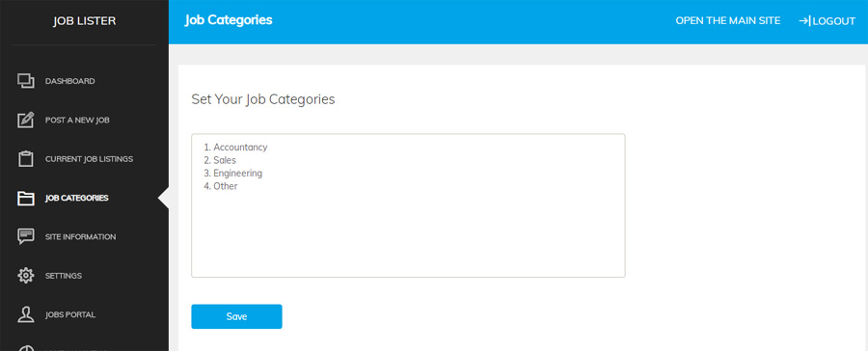Go to Post a New Job
This screenshot has height=351, width=868.
pyautogui.click(x=77, y=121)
